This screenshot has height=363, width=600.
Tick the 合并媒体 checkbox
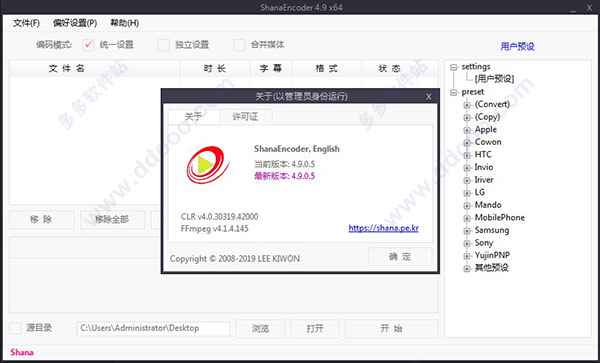click(239, 45)
